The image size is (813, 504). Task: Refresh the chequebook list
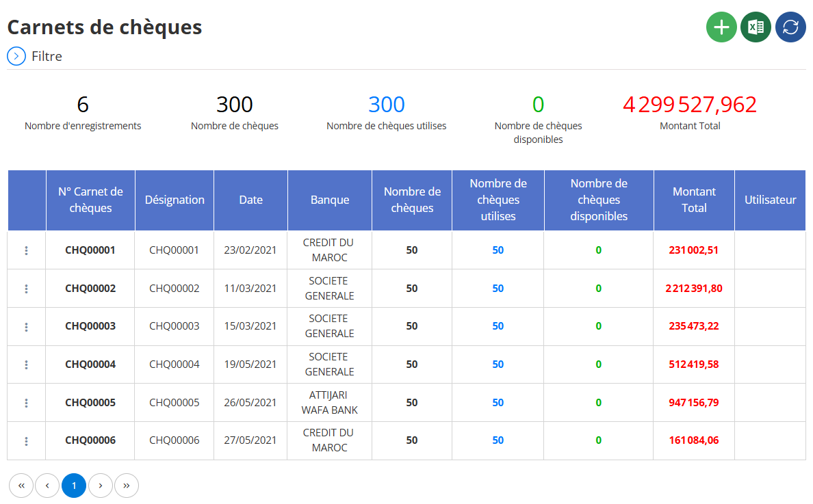coord(790,27)
